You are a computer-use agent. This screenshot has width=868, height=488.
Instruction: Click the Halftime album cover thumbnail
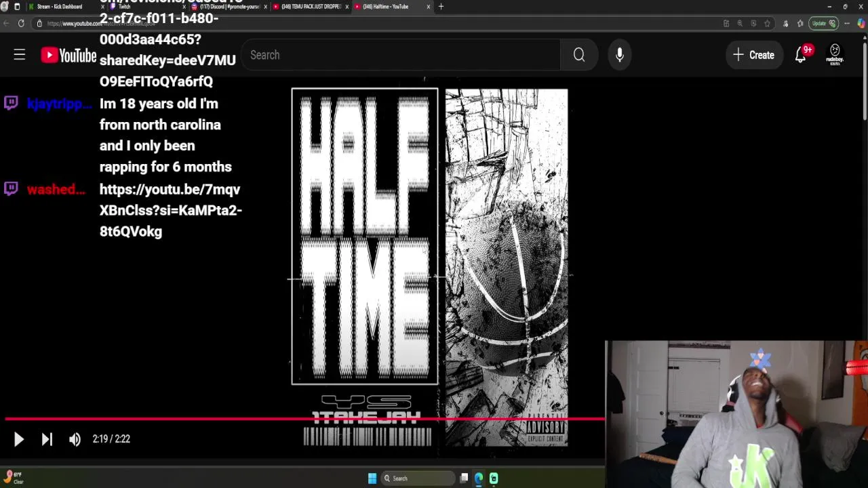coord(430,268)
